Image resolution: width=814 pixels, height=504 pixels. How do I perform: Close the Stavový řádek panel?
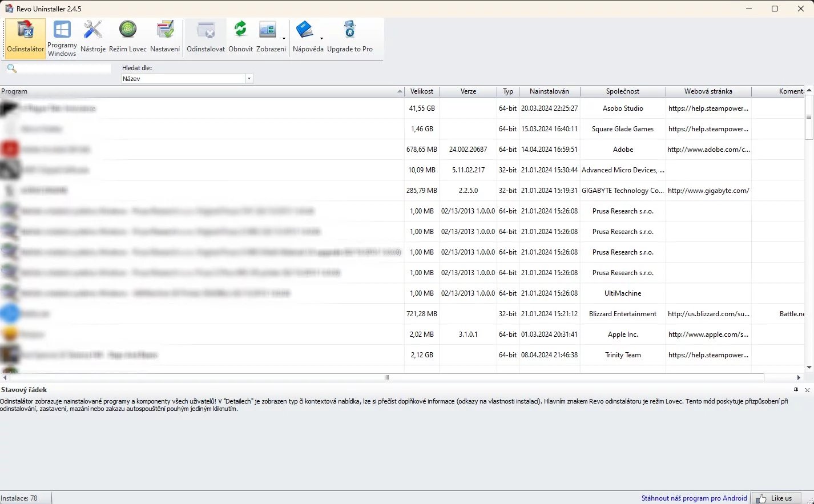[x=807, y=390]
